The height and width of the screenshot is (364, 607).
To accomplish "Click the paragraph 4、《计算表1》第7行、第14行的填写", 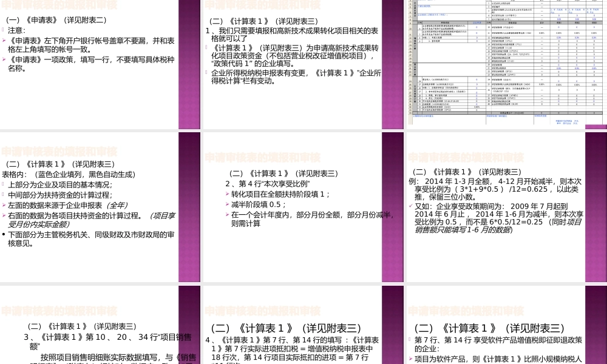I will pyautogui.click(x=293, y=349).
